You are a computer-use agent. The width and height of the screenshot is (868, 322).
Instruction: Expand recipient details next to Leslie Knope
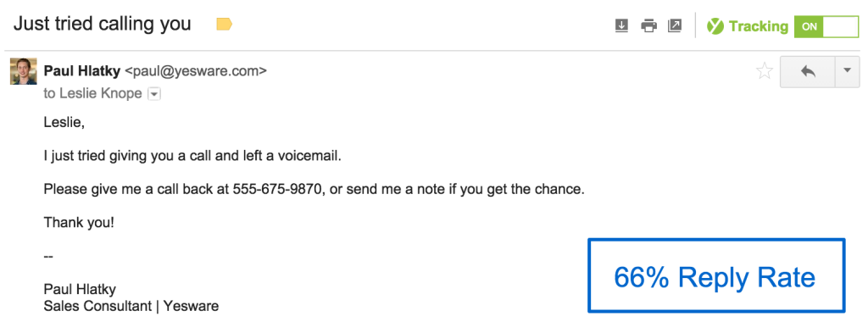(154, 95)
